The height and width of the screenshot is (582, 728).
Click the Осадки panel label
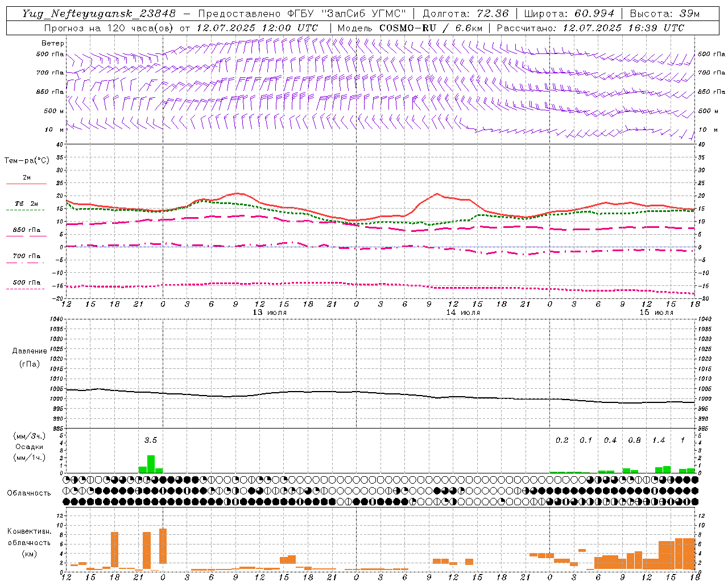coord(30,447)
